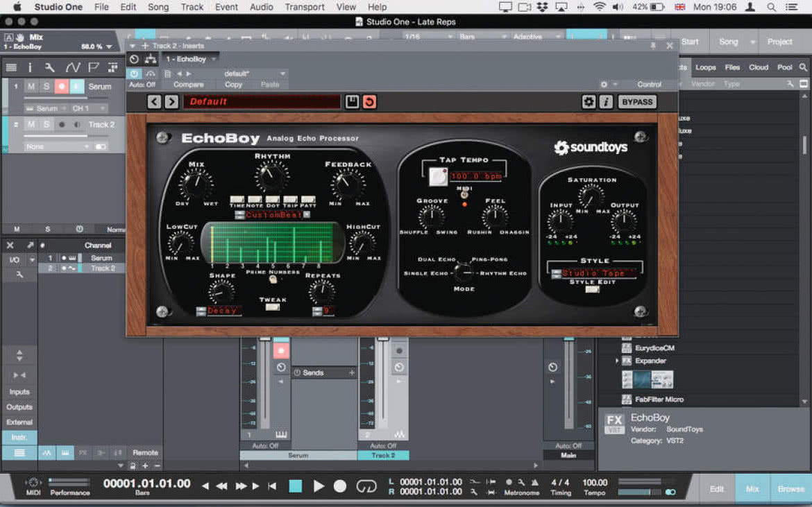Click the Tap Tempo button in EchoBoy

coord(438,176)
